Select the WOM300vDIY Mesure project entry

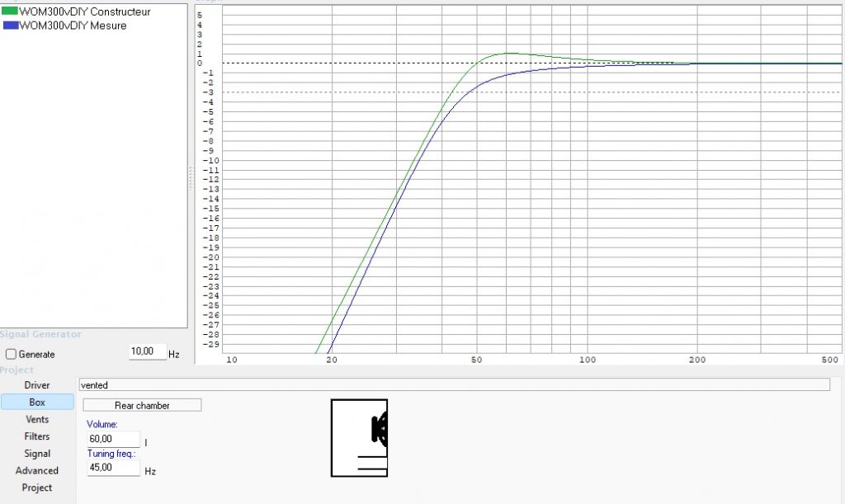click(x=73, y=26)
